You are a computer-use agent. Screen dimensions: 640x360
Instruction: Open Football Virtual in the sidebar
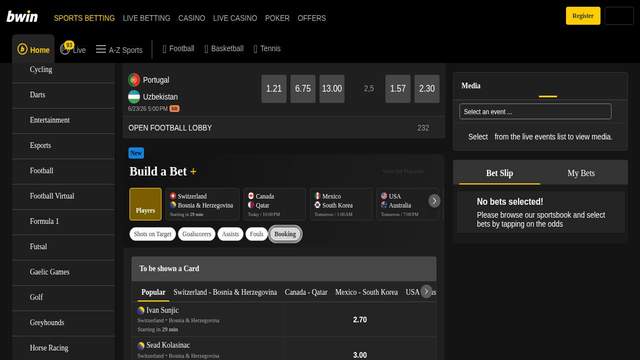coord(64,196)
